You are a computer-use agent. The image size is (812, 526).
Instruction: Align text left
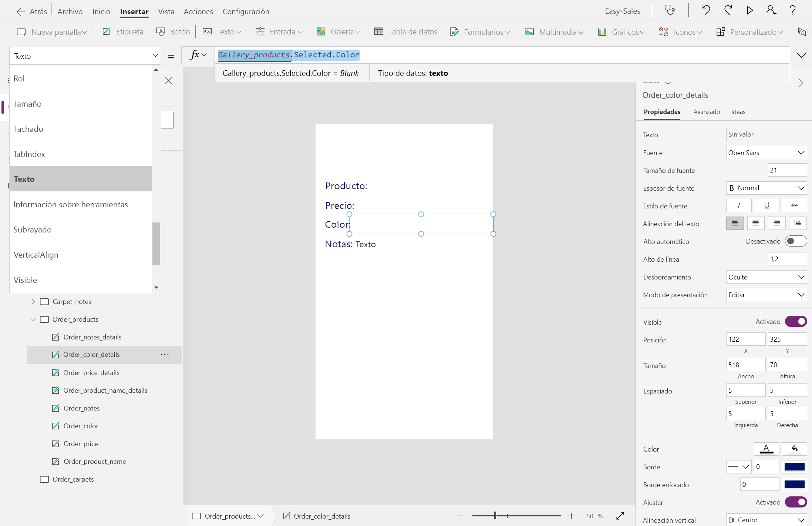[x=735, y=223]
